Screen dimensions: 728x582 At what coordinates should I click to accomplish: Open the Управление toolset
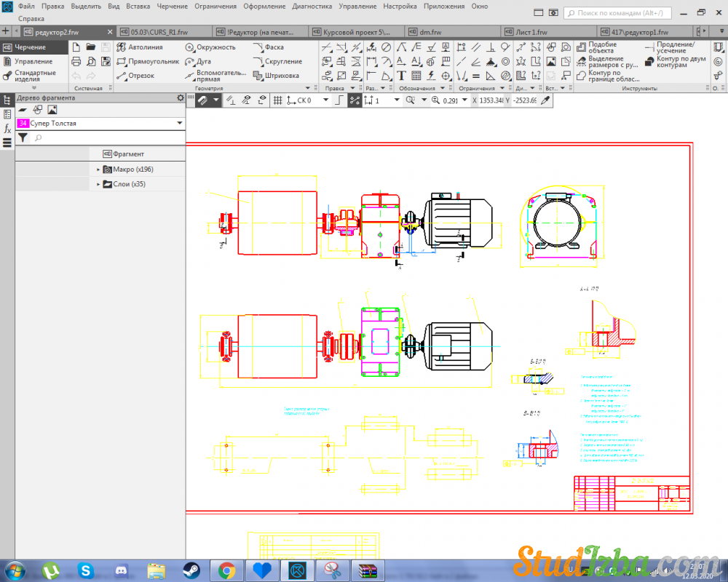[x=33, y=62]
